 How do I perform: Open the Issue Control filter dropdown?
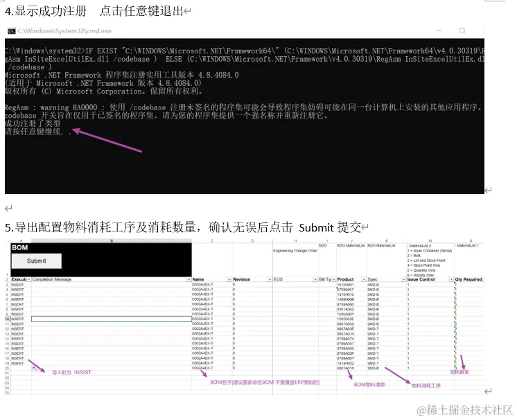coord(451,279)
